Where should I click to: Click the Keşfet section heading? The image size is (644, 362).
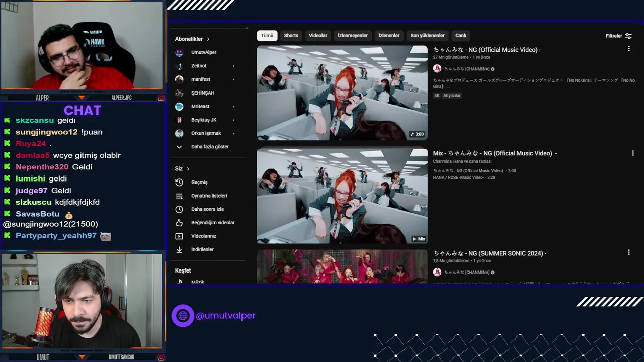[183, 270]
